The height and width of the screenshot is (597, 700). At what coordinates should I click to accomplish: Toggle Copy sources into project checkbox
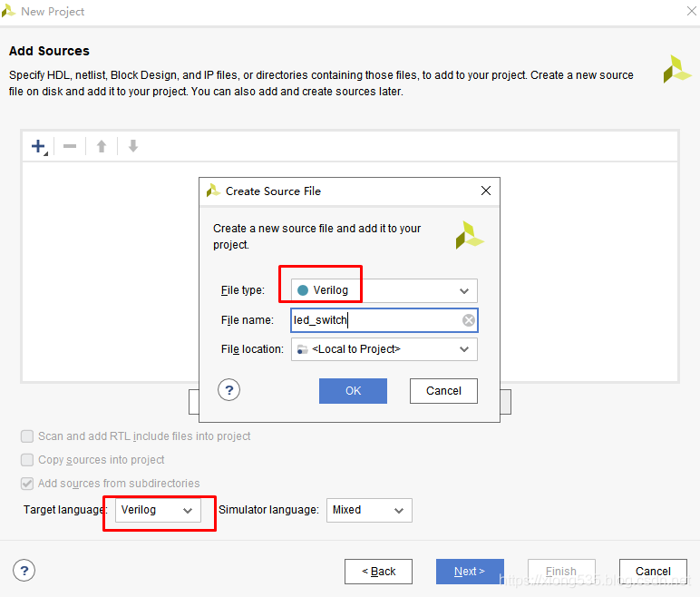pyautogui.click(x=27, y=460)
